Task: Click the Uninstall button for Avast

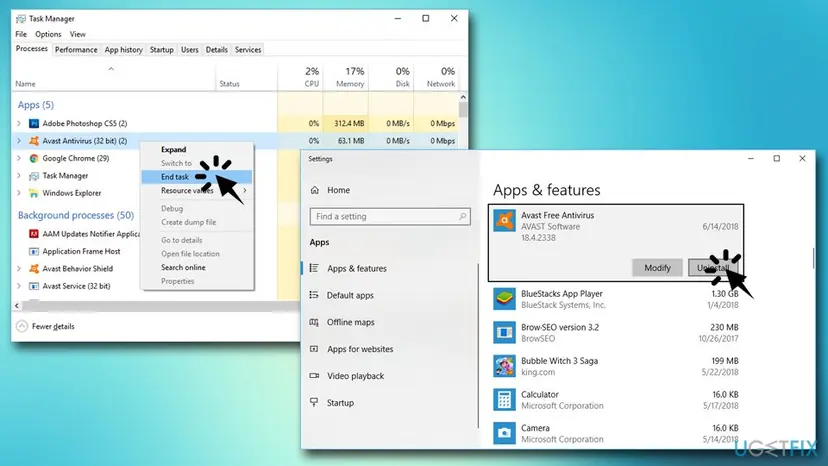Action: coord(713,268)
